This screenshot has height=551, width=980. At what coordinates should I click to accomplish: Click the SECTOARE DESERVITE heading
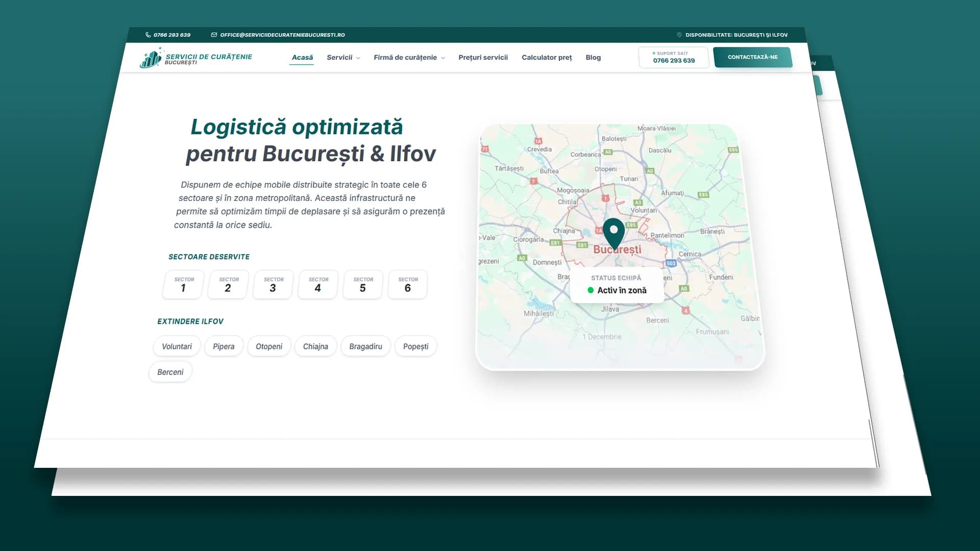click(209, 257)
